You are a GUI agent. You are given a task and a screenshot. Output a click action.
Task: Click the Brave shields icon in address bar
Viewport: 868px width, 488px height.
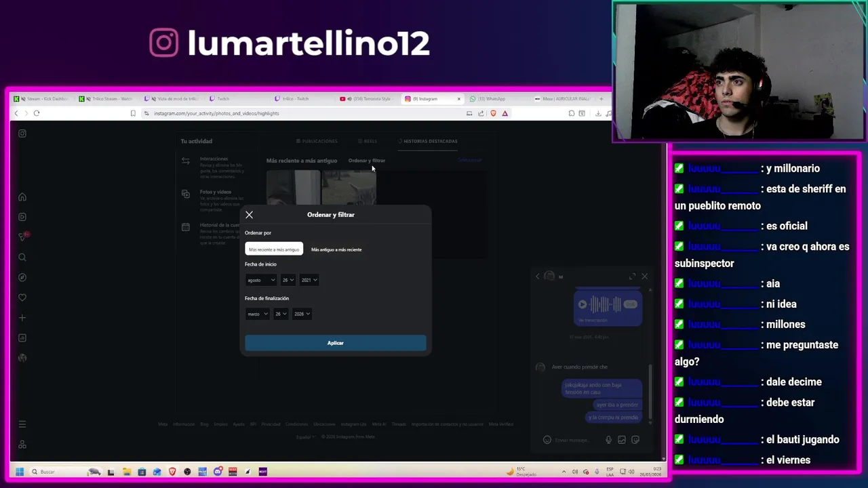point(493,113)
